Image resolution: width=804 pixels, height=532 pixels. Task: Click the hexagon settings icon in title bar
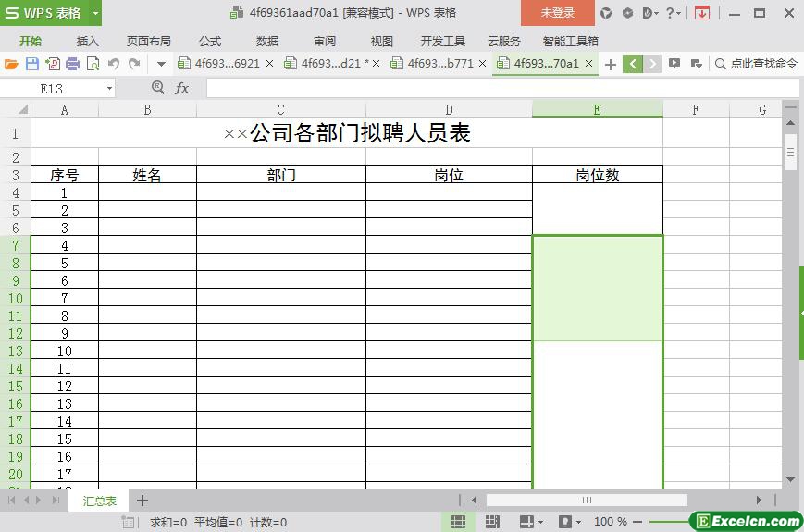627,13
